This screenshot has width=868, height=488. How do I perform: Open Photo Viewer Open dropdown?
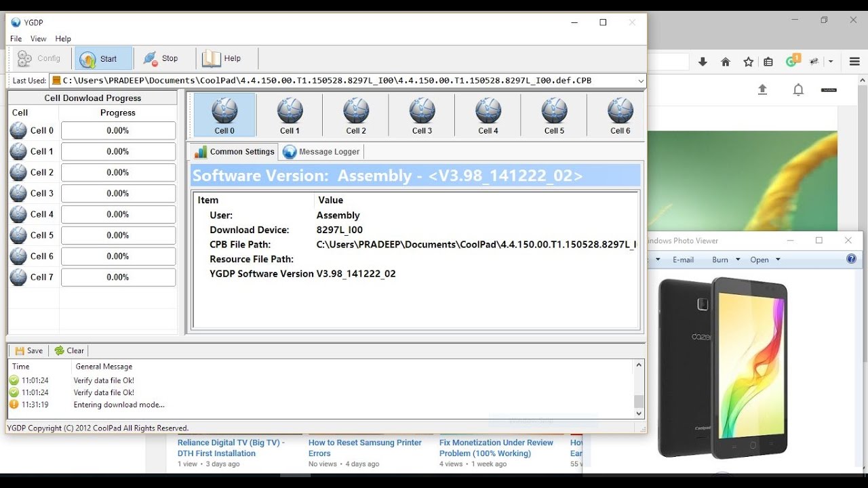click(x=765, y=260)
